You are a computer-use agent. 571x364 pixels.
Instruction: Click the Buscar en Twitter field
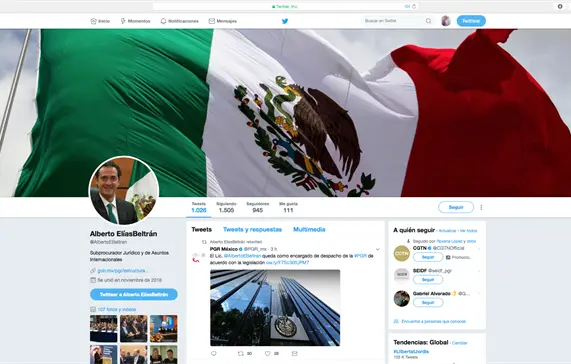tap(393, 21)
